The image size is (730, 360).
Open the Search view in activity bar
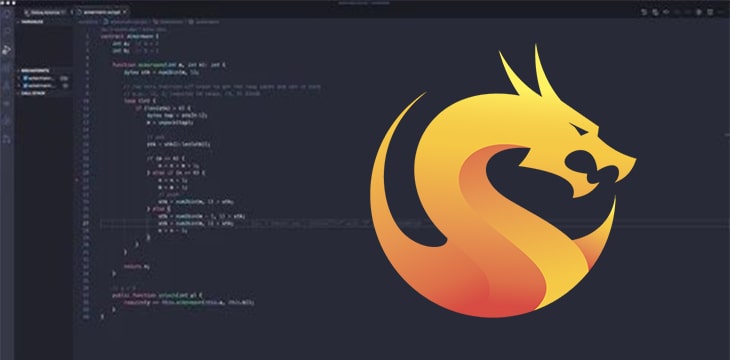7,31
